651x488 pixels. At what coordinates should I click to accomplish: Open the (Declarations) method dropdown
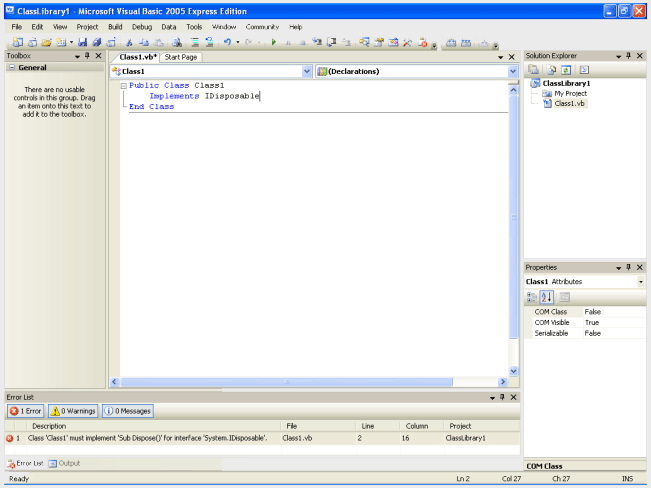pos(512,72)
